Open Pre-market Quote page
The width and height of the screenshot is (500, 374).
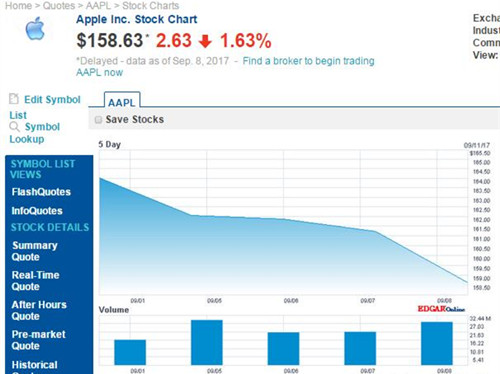click(38, 340)
